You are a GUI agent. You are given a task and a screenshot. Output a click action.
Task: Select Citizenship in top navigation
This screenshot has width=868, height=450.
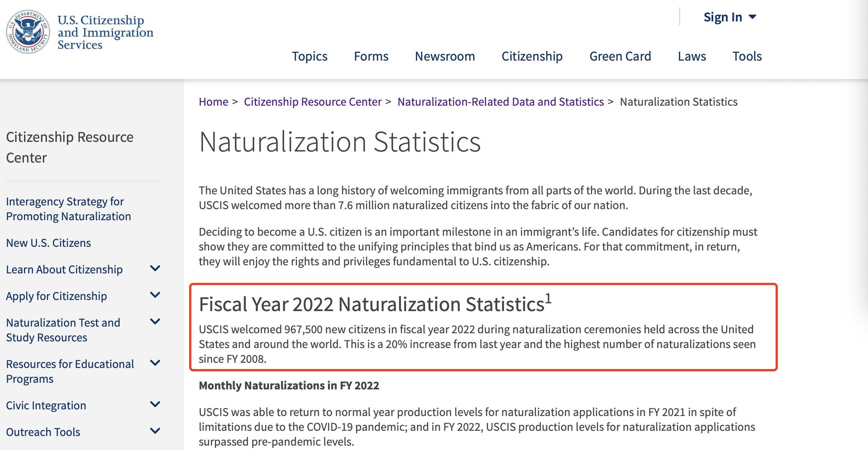[532, 56]
